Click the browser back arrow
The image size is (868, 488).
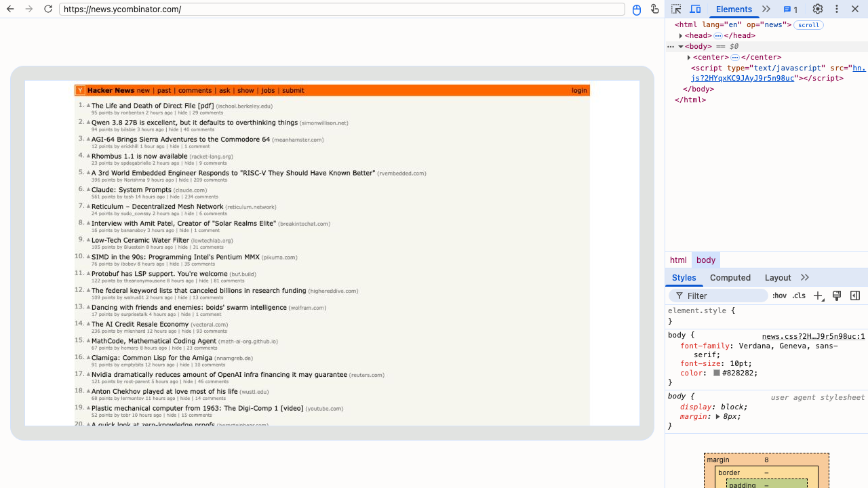tap(10, 9)
